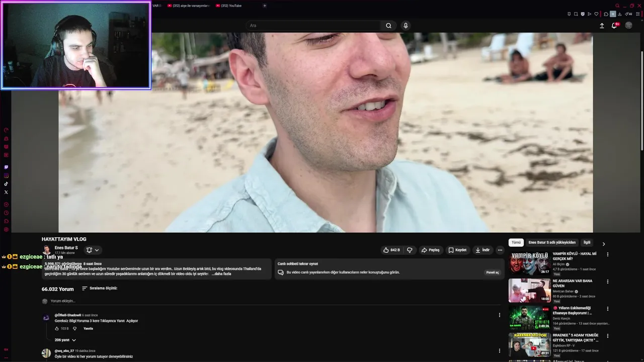Open @Öfkeli-ShadowR commenter profile

[x=68, y=315]
